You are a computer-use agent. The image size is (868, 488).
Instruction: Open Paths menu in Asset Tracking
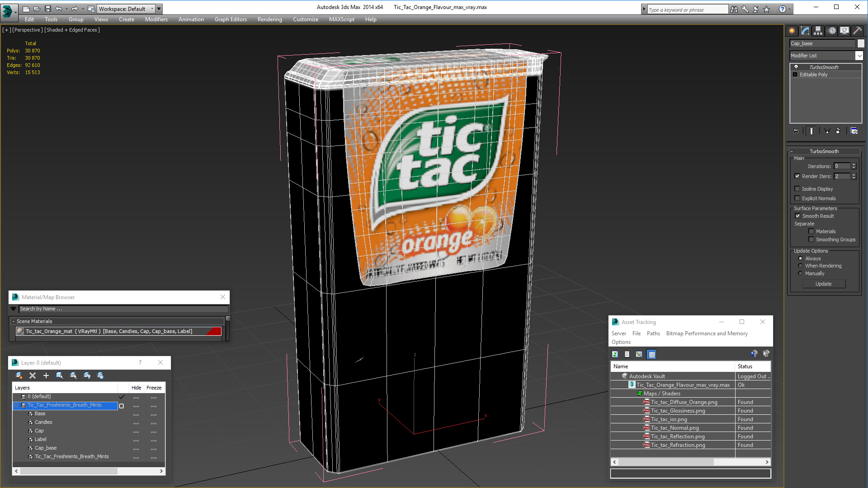click(653, 333)
